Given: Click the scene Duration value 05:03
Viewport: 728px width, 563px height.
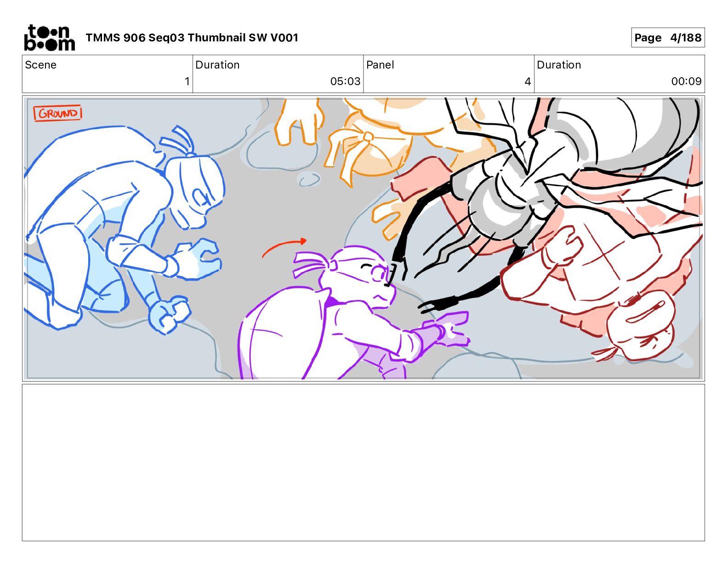Looking at the screenshot, I should click(345, 81).
